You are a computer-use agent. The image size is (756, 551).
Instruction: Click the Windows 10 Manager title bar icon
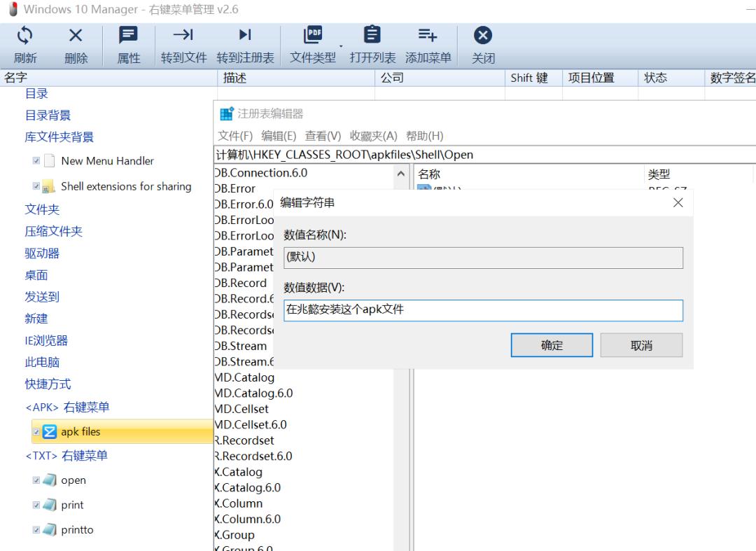point(13,9)
